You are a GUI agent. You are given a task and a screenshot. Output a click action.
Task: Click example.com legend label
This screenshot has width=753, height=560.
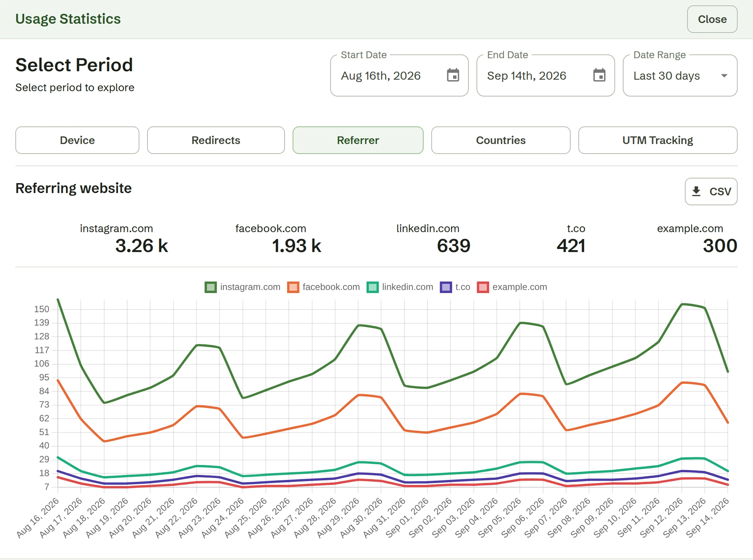tap(520, 287)
